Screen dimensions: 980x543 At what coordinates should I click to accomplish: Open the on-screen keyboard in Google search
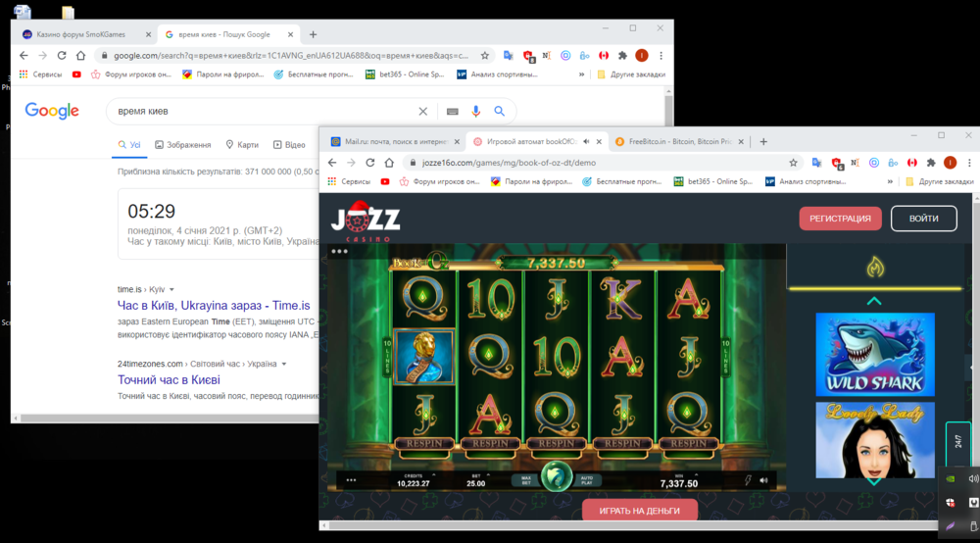pos(453,111)
